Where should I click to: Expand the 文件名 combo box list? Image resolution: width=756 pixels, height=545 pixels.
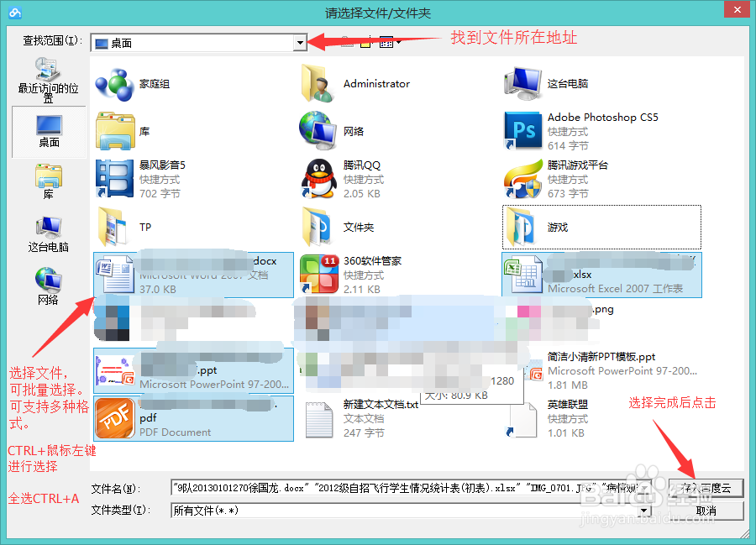(x=646, y=488)
